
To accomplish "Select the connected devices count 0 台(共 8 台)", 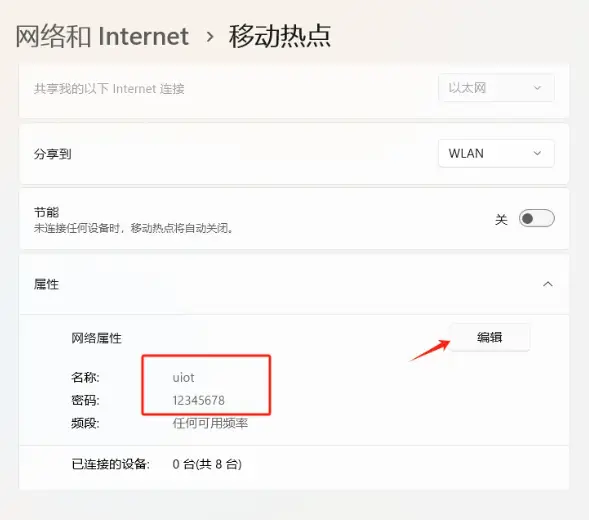I will point(207,464).
